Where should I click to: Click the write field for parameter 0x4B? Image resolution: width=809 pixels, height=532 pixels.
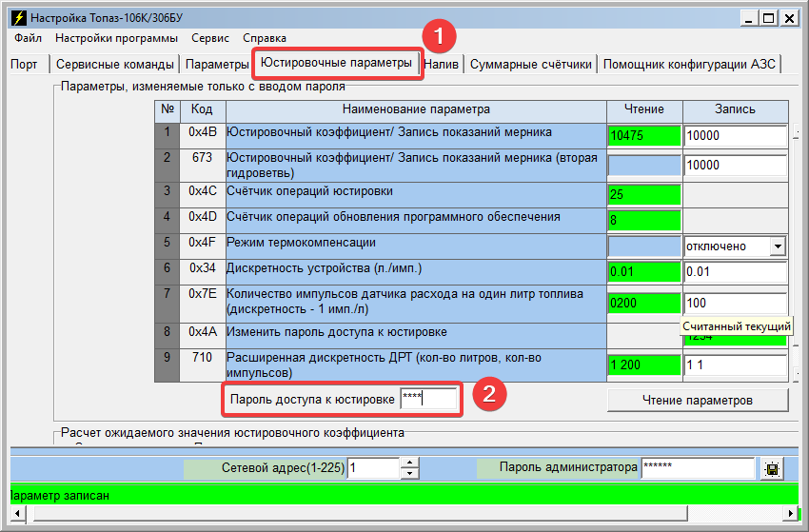point(735,136)
